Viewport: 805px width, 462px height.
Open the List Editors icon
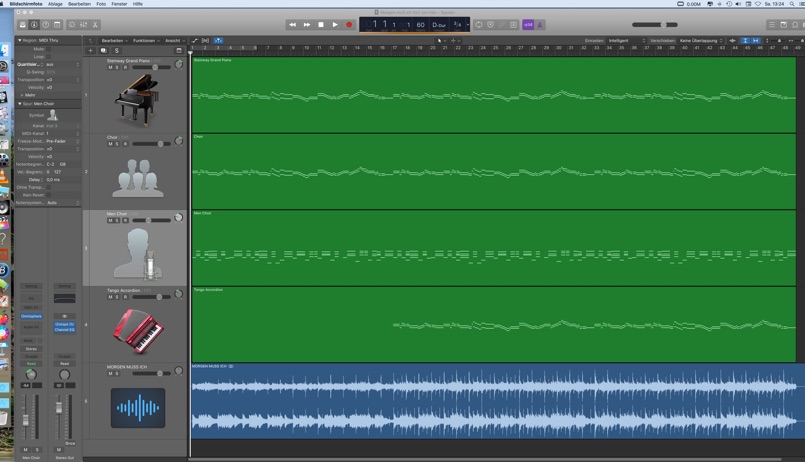pos(772,25)
